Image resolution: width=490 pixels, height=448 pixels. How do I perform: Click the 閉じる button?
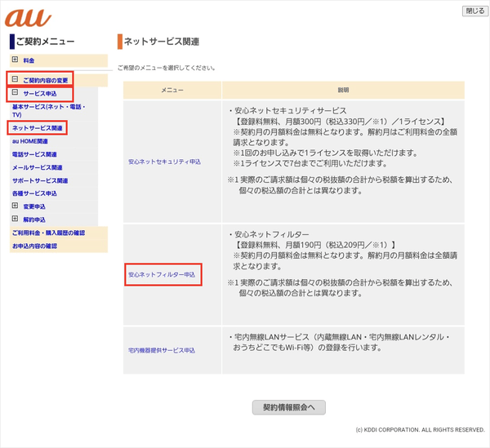474,11
